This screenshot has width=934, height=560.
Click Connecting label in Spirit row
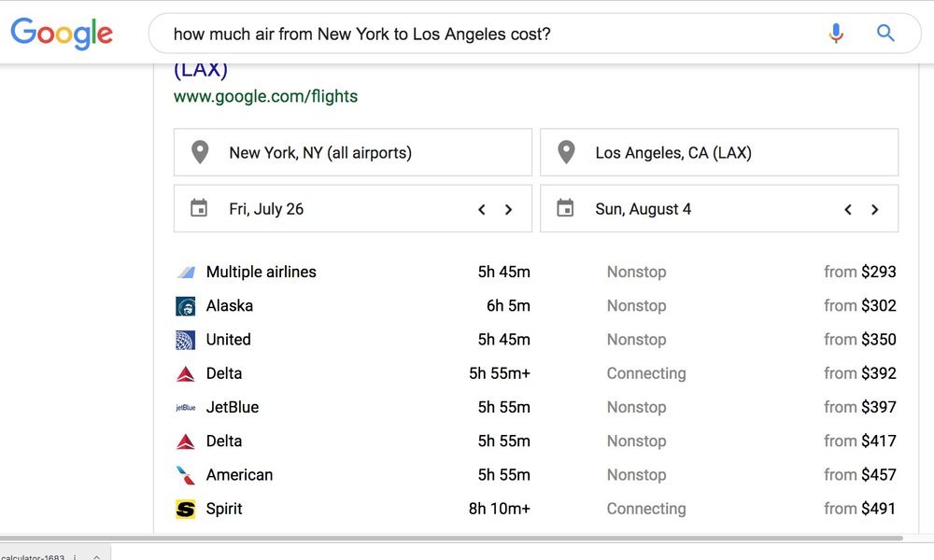pyautogui.click(x=646, y=510)
